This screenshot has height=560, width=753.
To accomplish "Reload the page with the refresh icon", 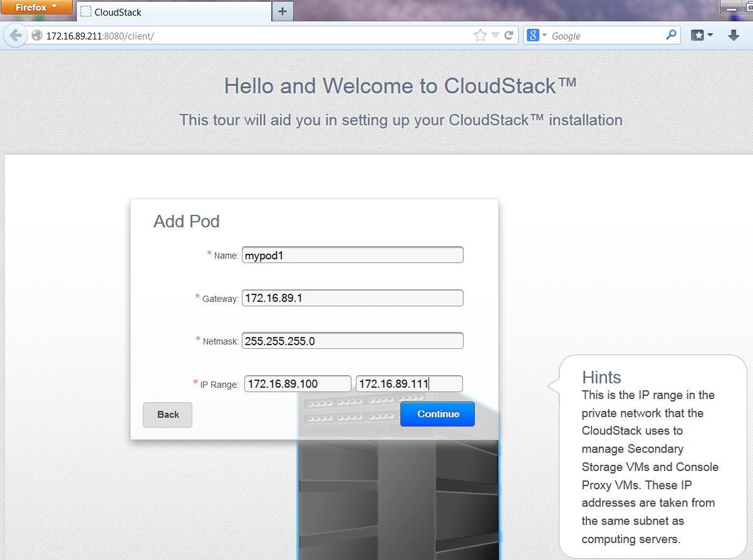I will (509, 36).
